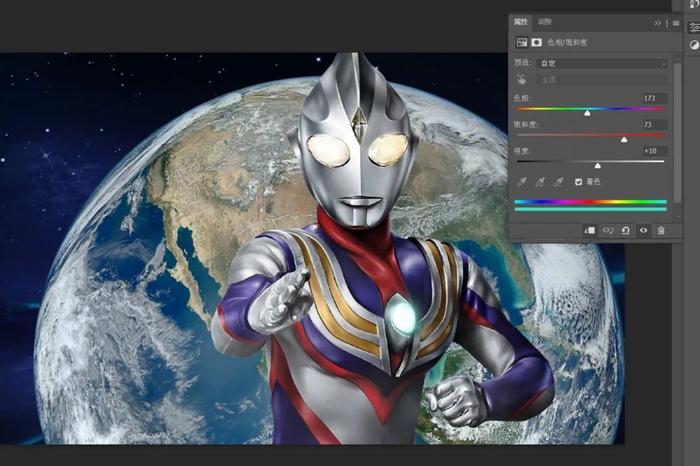Screen dimensions: 700x466
Task: Select the add-to-sample eyedropper
Action: point(540,182)
